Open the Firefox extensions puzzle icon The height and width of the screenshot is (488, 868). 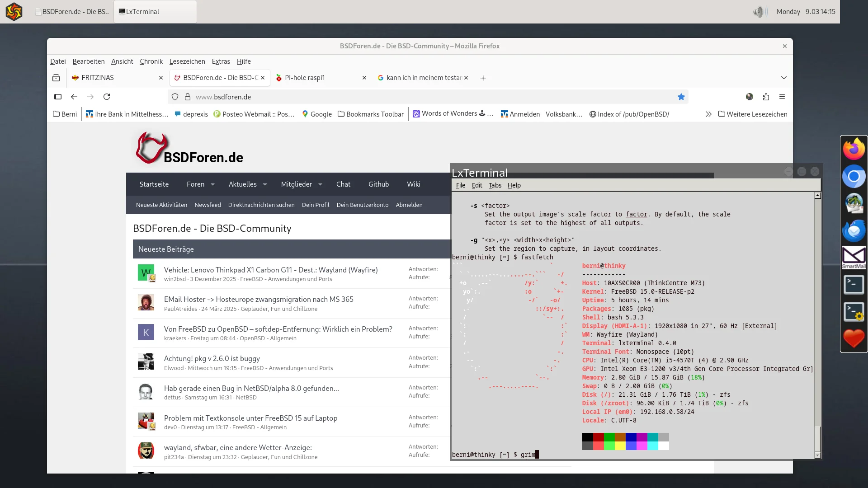click(766, 97)
